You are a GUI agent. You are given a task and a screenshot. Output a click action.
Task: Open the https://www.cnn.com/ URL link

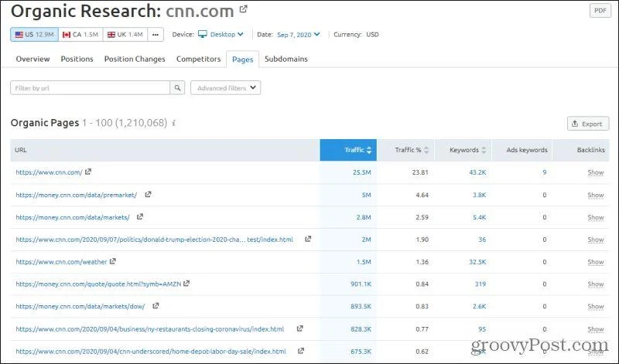[49, 172]
